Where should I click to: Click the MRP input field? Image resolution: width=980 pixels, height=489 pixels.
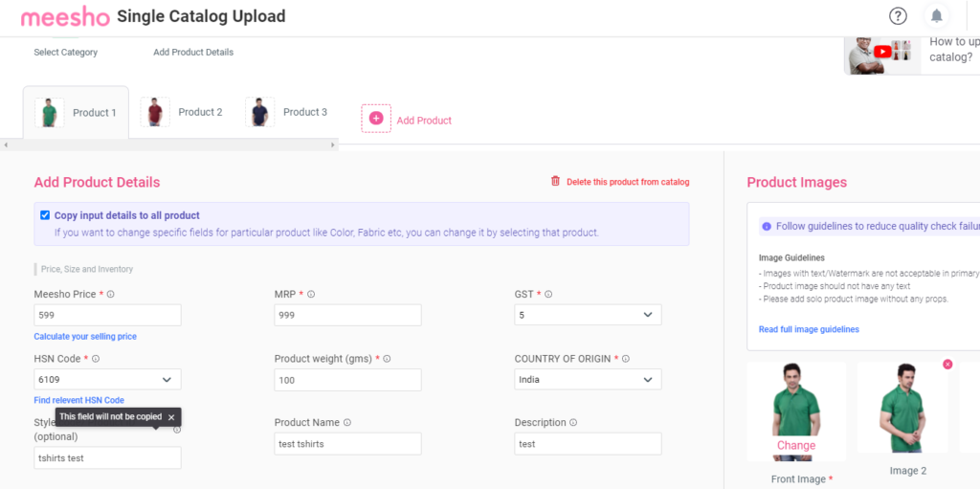347,315
